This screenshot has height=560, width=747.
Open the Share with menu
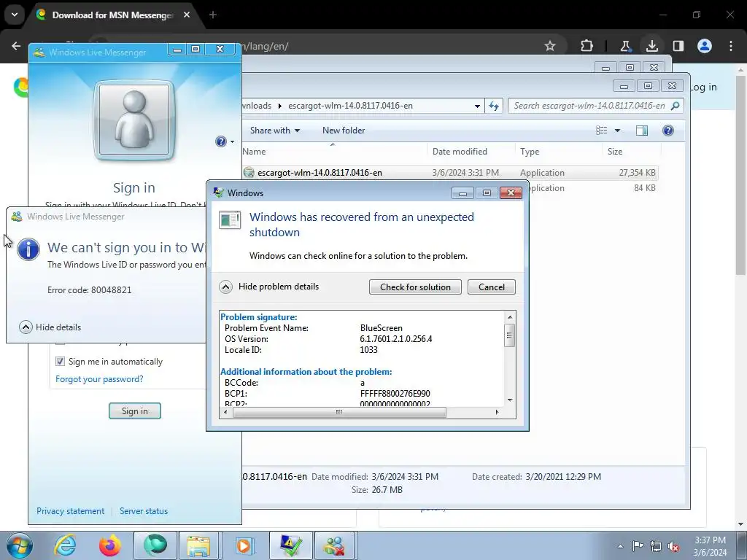275,131
